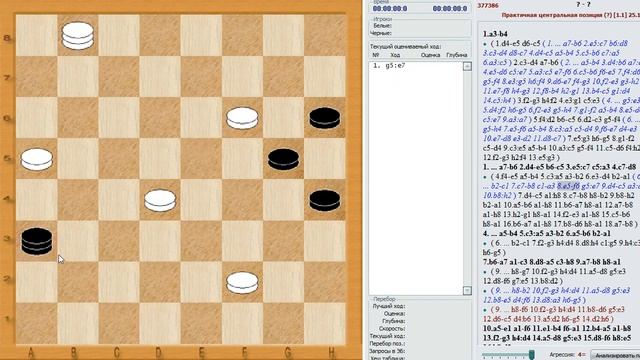Select the black checker on h4
This screenshot has height=360, width=640.
click(x=324, y=200)
